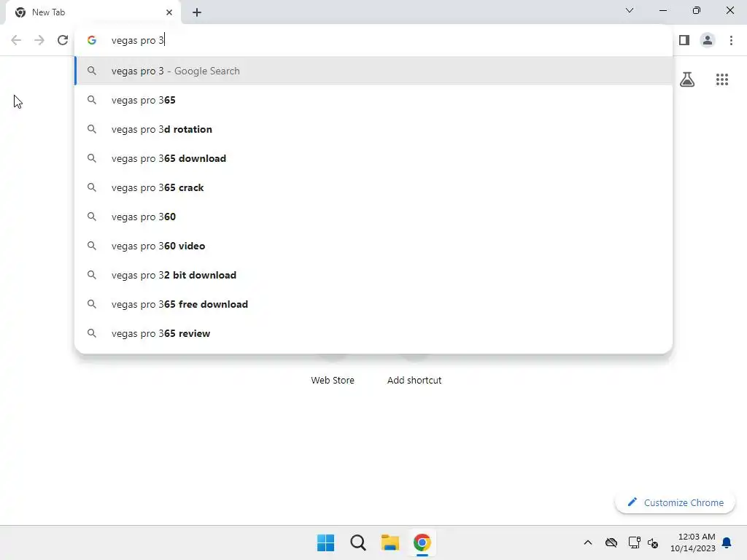Choose 'vegas pro 365 free download' suggestion

373,304
